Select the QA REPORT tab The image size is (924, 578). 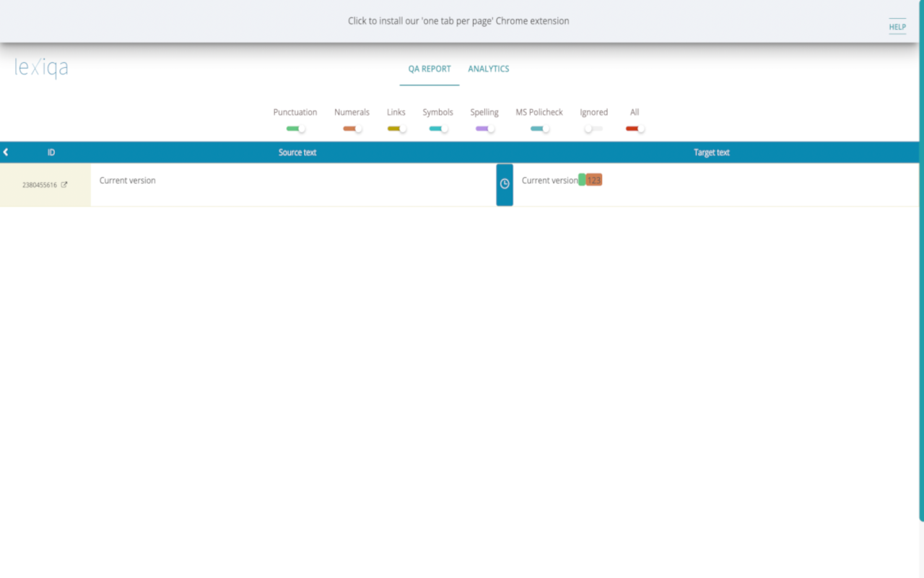[x=429, y=69]
